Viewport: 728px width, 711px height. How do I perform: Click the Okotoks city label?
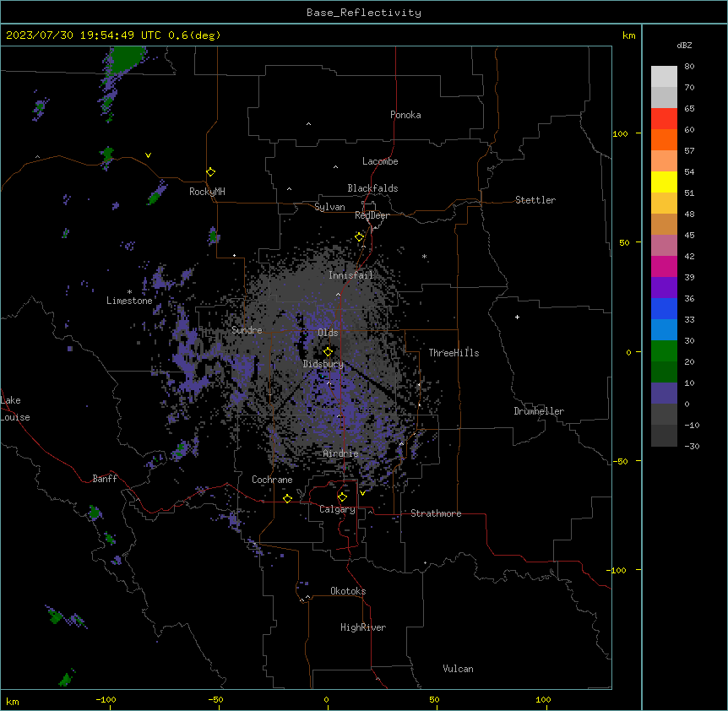coord(348,591)
